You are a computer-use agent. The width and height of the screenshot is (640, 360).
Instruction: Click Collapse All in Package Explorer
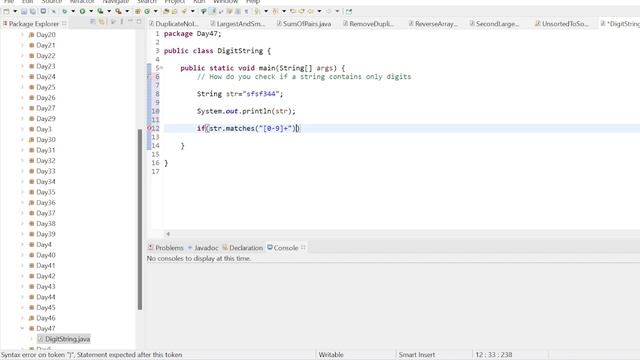tap(93, 22)
